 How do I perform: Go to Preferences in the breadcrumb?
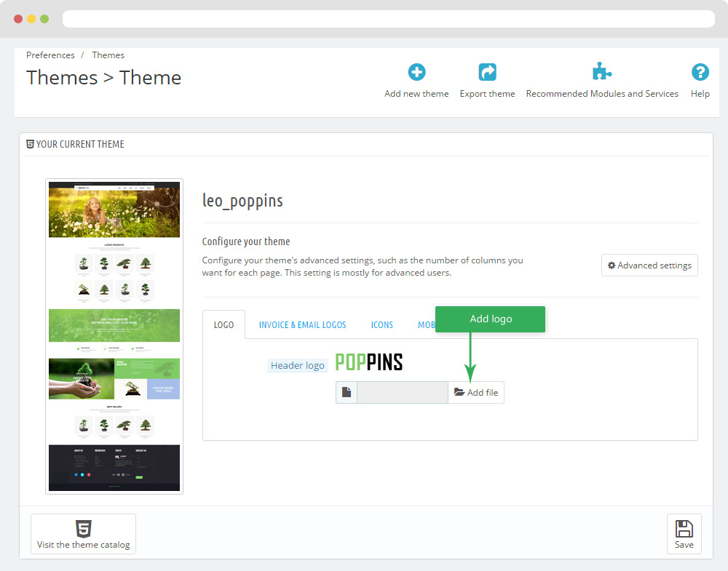coord(50,55)
